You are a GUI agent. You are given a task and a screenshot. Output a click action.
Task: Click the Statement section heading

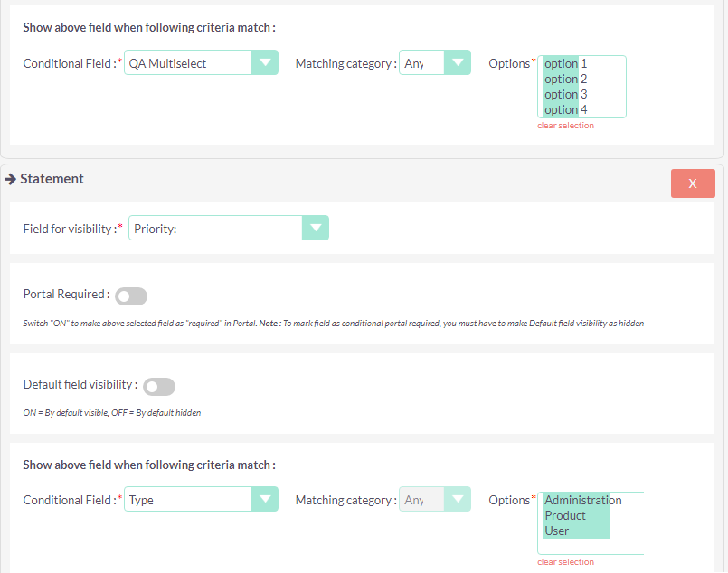click(x=52, y=179)
